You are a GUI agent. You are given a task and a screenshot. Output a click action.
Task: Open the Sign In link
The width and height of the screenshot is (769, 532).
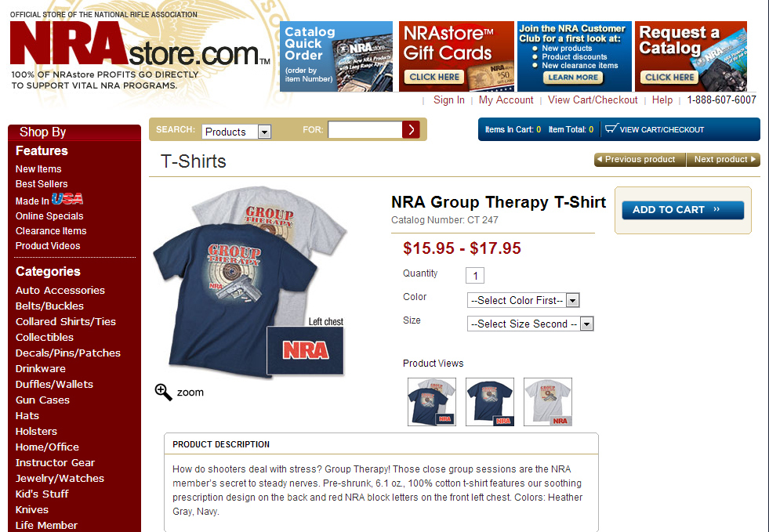coord(448,100)
